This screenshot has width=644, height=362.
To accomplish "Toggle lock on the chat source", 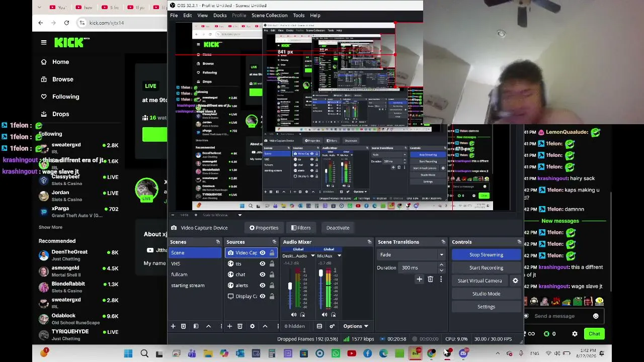I will point(272,275).
